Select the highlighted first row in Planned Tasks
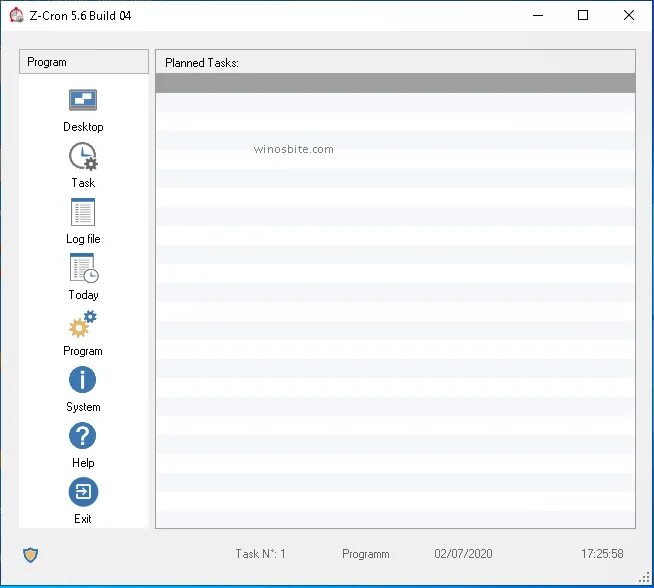654x588 pixels. coord(395,83)
